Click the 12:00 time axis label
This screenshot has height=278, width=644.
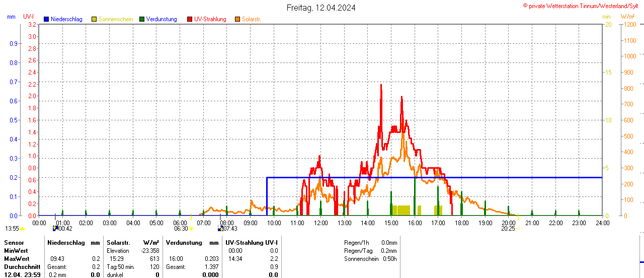321,223
